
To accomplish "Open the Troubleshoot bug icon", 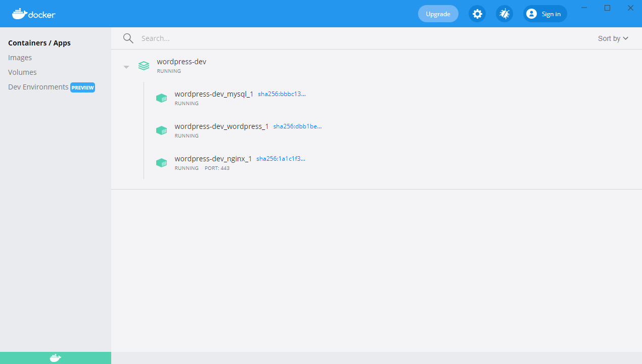I will (x=504, y=14).
